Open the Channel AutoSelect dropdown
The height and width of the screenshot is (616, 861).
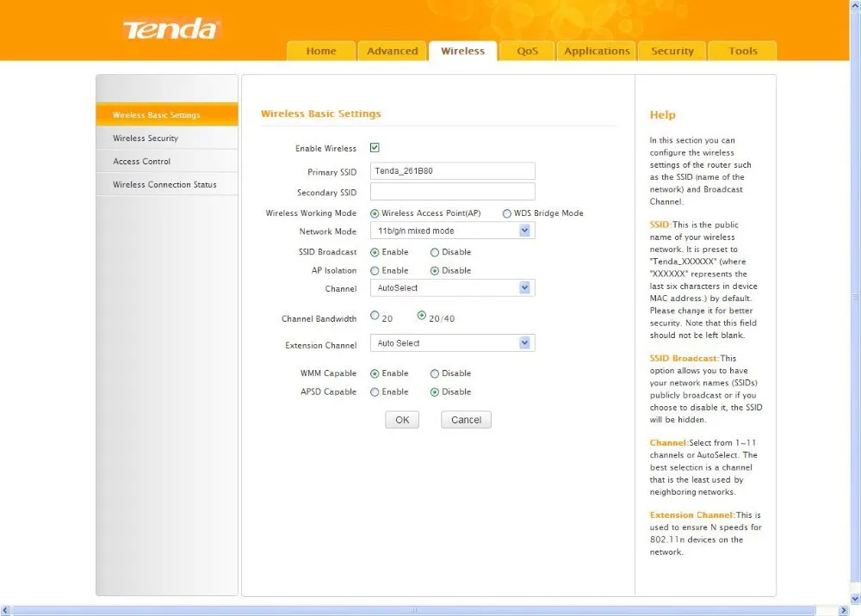(453, 288)
